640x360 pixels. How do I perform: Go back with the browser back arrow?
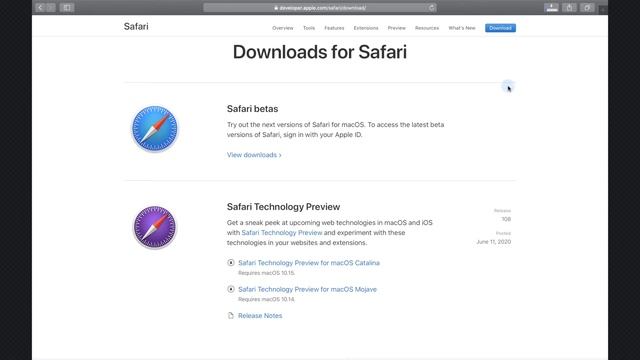pos(40,7)
